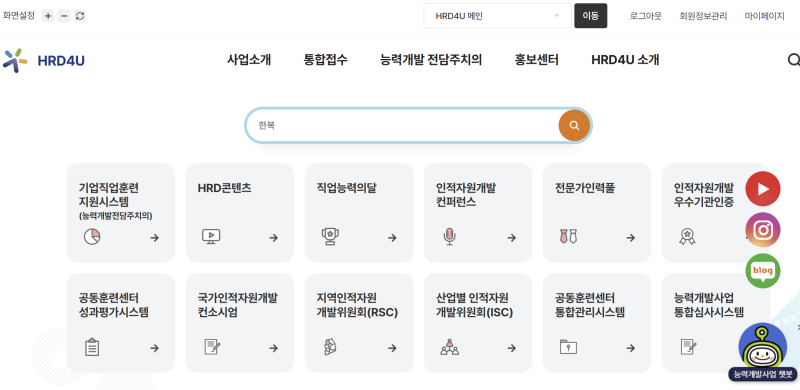Open the HRD4U 소개 menu
The width and height of the screenshot is (800, 390).
[x=625, y=60]
